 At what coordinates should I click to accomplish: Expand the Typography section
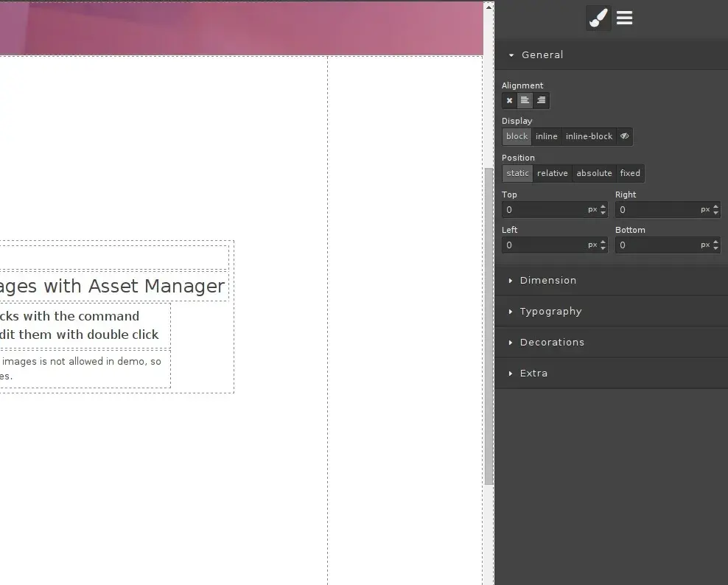[611, 312]
